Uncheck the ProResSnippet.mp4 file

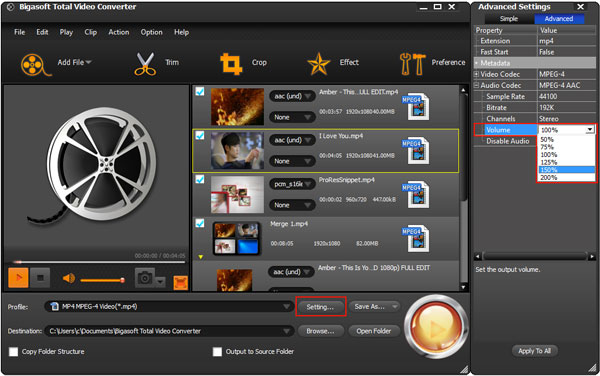tap(200, 179)
